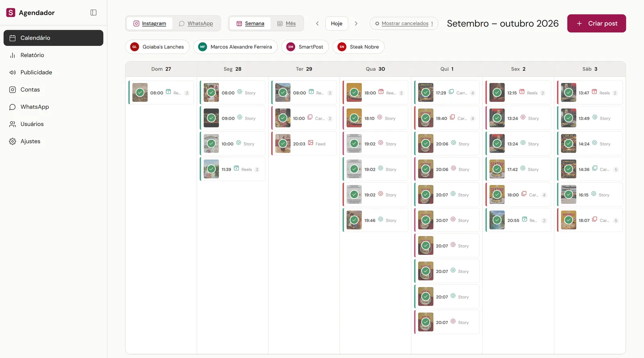Click the Reels icon on Sunday's 08:00 post

coord(168,91)
